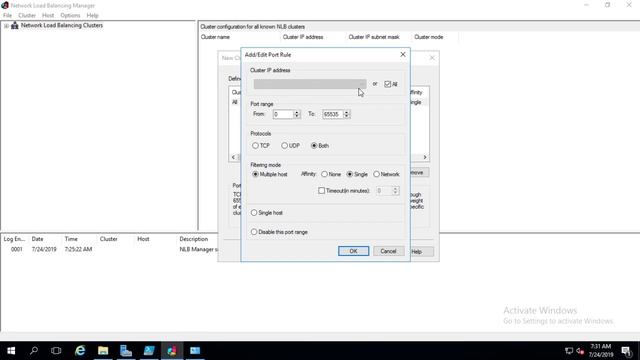Open taskbar search magnifier
The width and height of the screenshot is (640, 360).
tap(34, 351)
